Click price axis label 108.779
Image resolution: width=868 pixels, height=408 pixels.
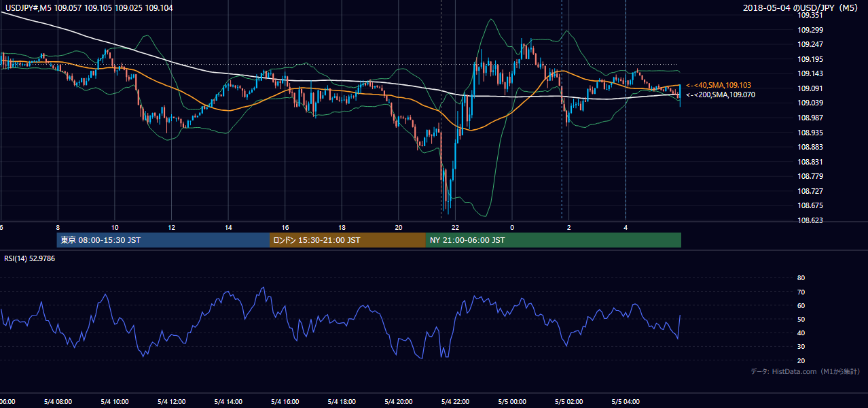[812, 176]
